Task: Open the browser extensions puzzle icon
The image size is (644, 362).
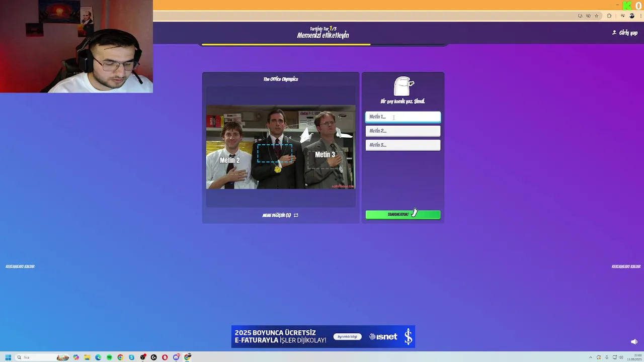Action: (x=609, y=16)
